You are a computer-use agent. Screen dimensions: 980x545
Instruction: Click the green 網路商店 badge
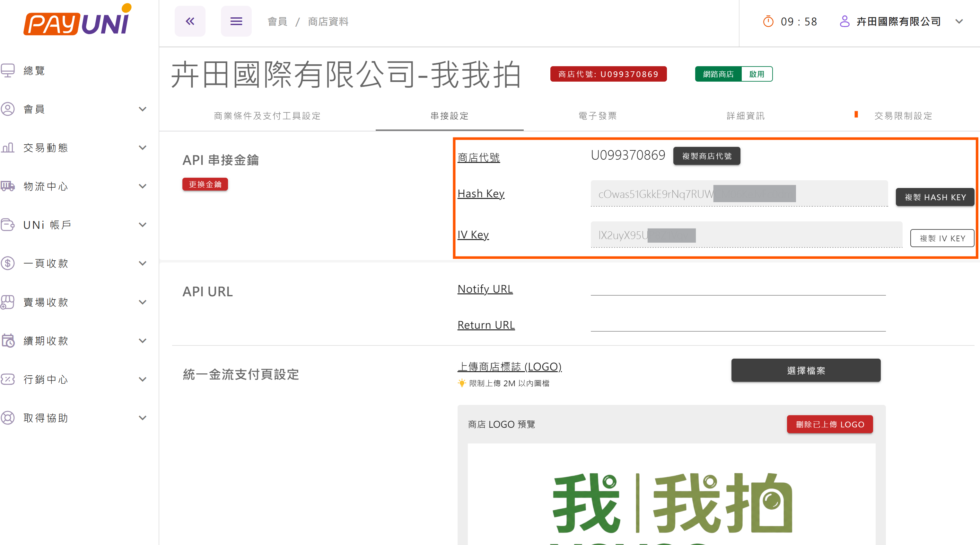718,74
